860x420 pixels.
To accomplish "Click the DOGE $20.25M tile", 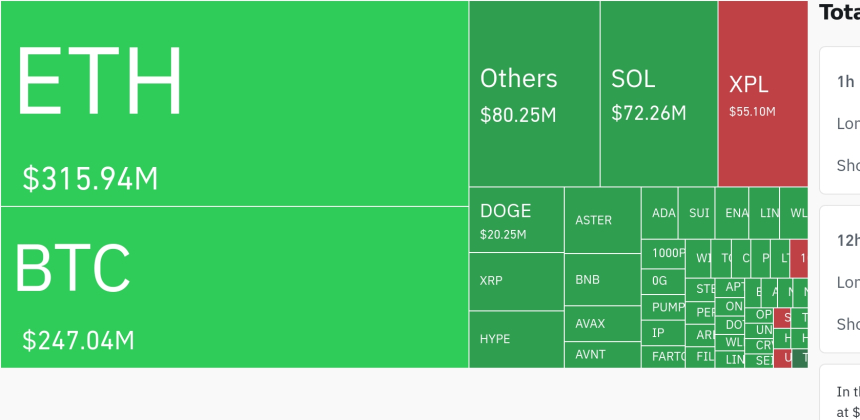I will click(516, 220).
